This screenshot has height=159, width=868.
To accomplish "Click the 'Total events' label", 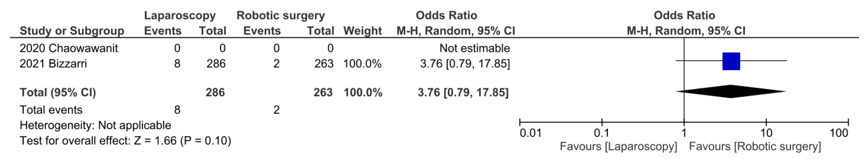I will point(51,110).
